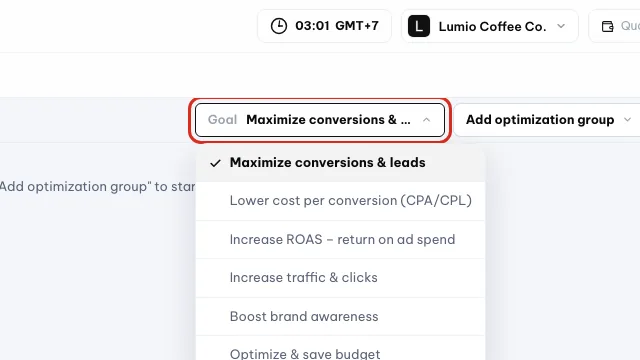This screenshot has height=360, width=640.
Task: Choose Lower cost per conversion (CPA/CPL)
Action: [340, 201]
